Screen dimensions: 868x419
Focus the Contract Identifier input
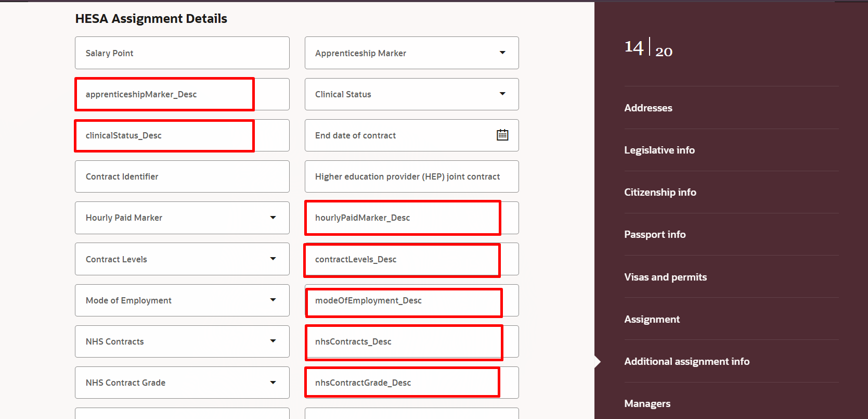point(182,176)
